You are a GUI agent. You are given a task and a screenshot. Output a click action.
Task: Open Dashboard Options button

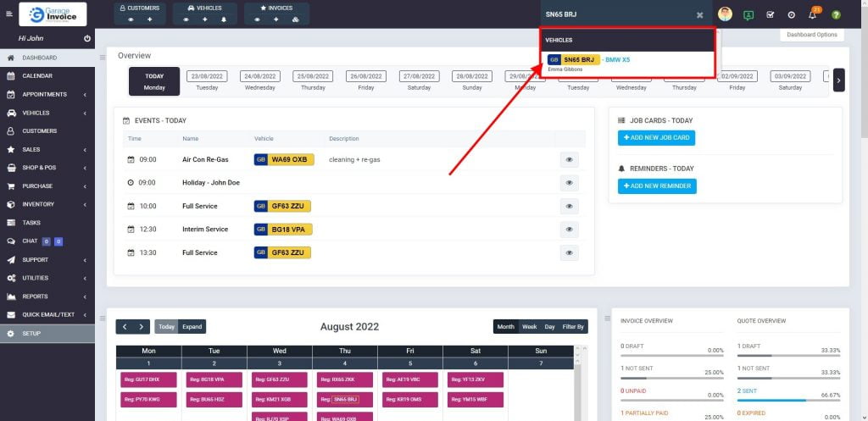tap(812, 34)
